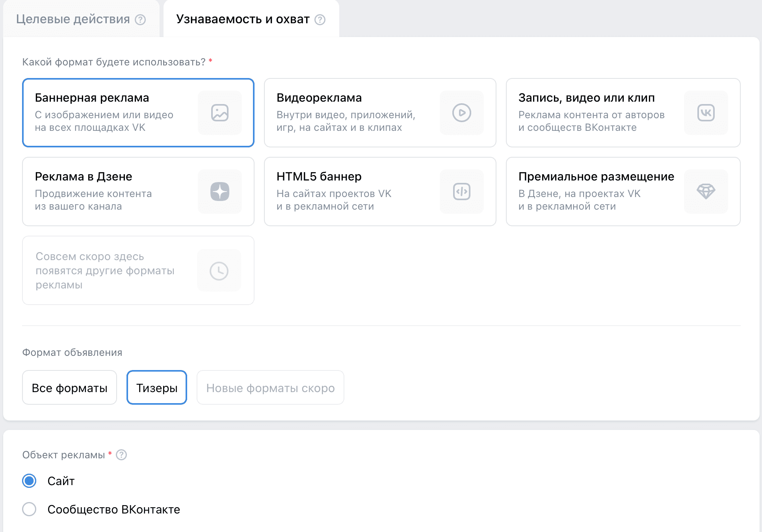Select Сообщество ВКонтакте radio button
This screenshot has height=532, width=762.
(x=29, y=509)
